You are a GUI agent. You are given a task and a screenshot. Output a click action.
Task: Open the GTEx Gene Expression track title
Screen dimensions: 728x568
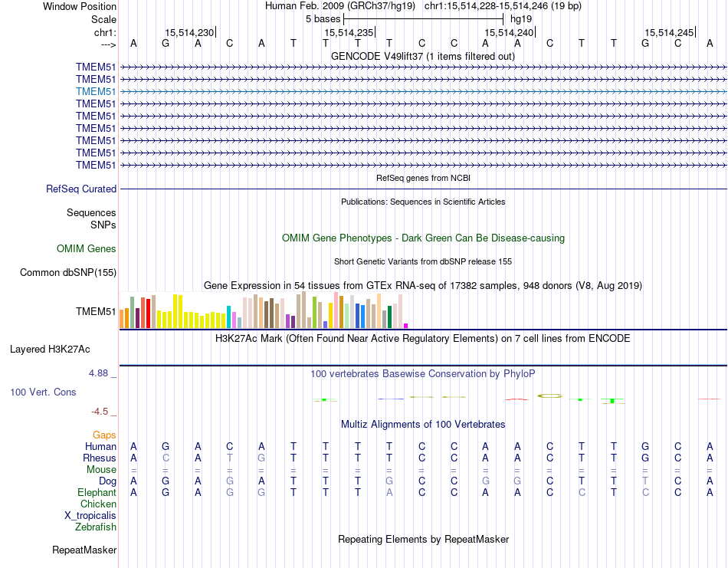pos(423,286)
